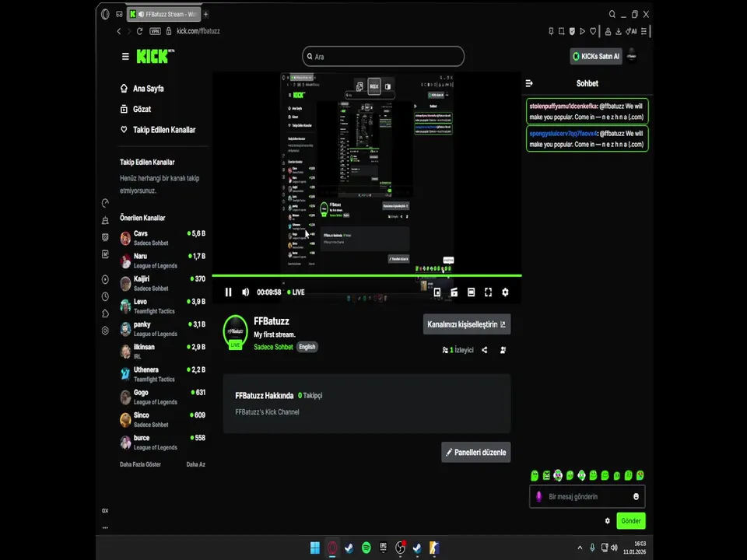Open Windows Start menu
This screenshot has width=747, height=560.
[x=315, y=548]
